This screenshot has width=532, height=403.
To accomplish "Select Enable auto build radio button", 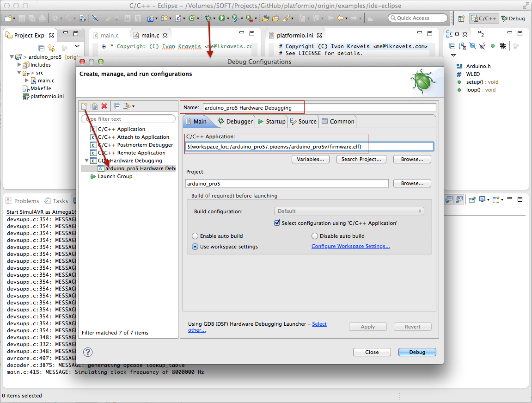I will (195, 236).
